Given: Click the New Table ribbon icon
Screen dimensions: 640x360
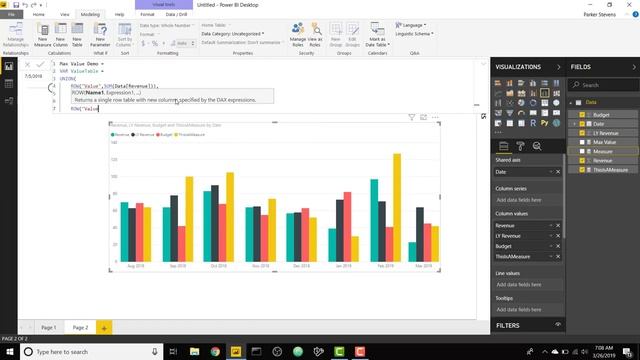Looking at the screenshot, I should pyautogui.click(x=77, y=35).
